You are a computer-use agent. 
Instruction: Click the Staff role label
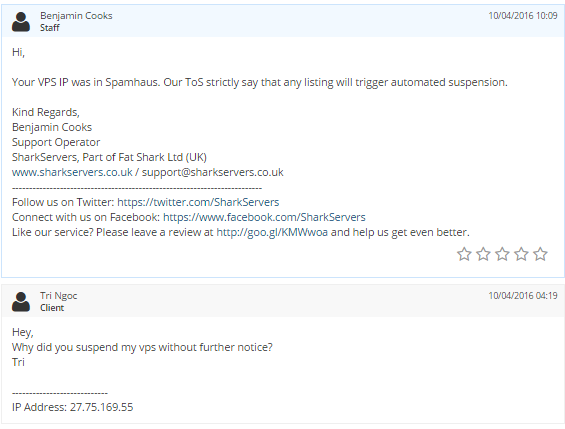50,28
